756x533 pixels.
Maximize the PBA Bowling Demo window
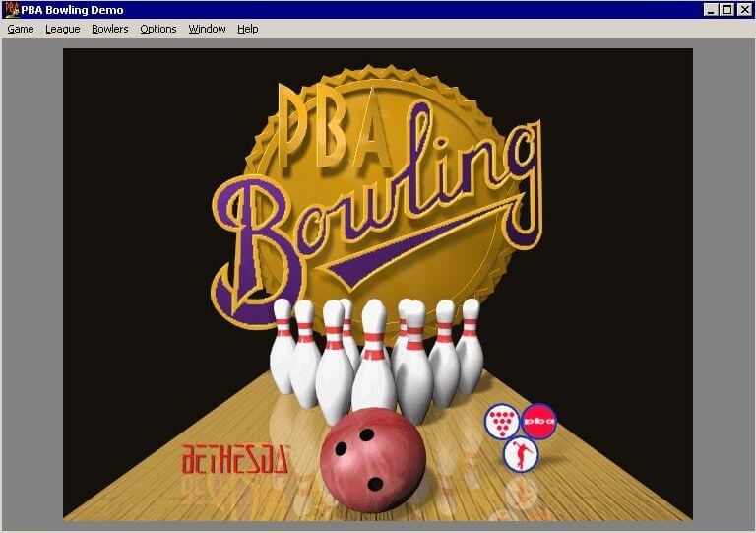pyautogui.click(x=726, y=10)
